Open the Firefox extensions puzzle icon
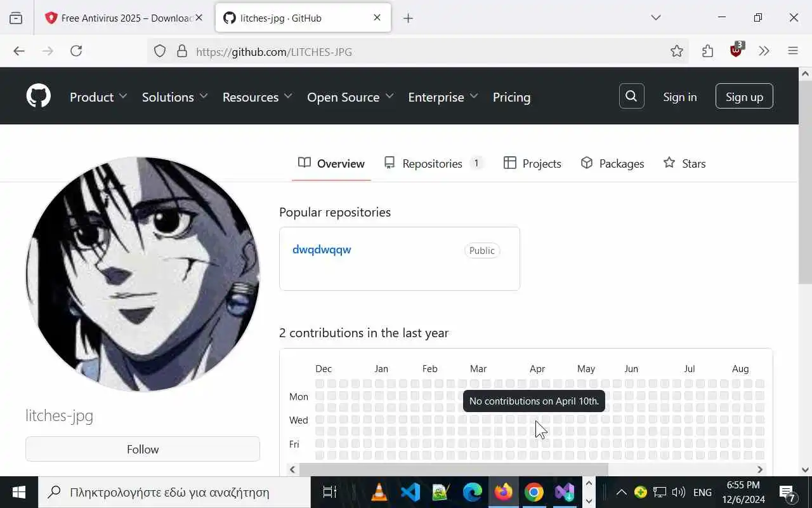The image size is (812, 508). [708, 51]
